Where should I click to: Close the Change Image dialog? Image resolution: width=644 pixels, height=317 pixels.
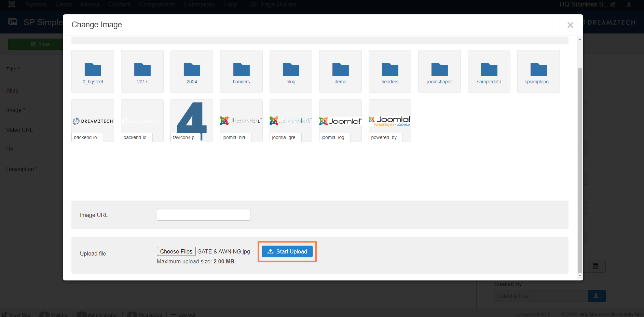pos(570,25)
